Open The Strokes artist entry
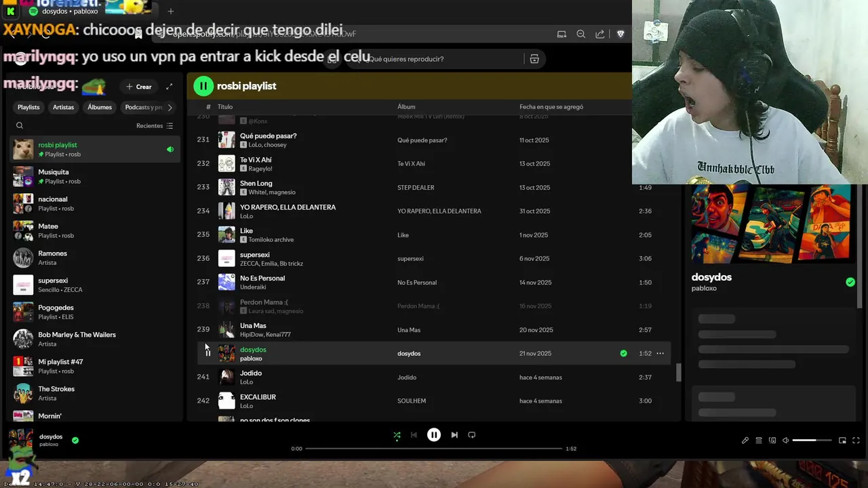This screenshot has width=868, height=488. pyautogui.click(x=95, y=393)
